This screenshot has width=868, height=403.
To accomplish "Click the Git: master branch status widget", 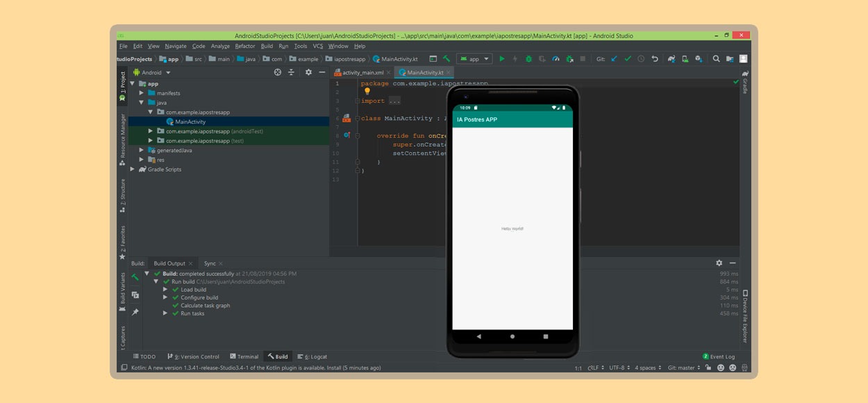I will pyautogui.click(x=685, y=368).
